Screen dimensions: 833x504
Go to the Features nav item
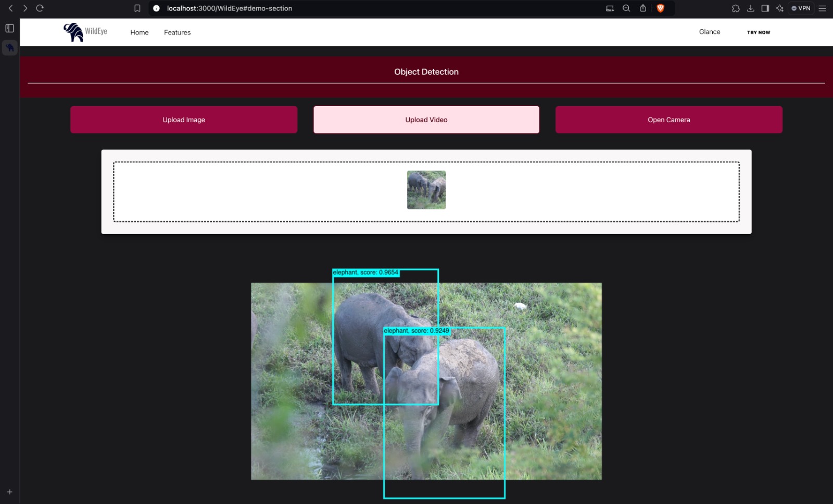tap(177, 32)
